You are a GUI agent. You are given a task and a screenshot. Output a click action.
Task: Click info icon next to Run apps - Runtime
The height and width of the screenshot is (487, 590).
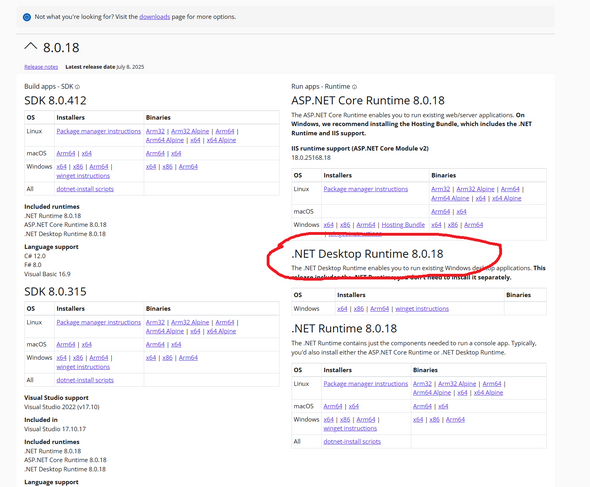tap(354, 87)
